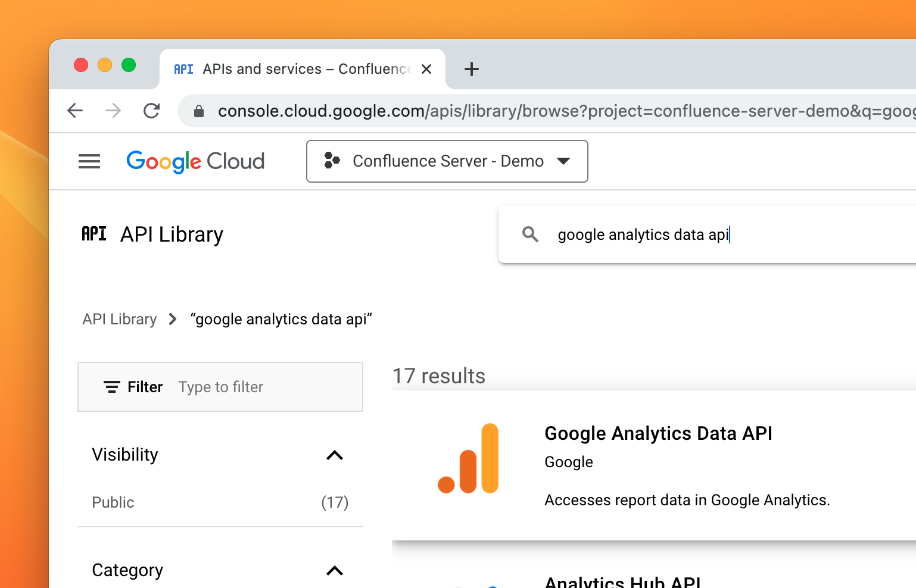Click the API Library breadcrumb link

pyautogui.click(x=120, y=320)
